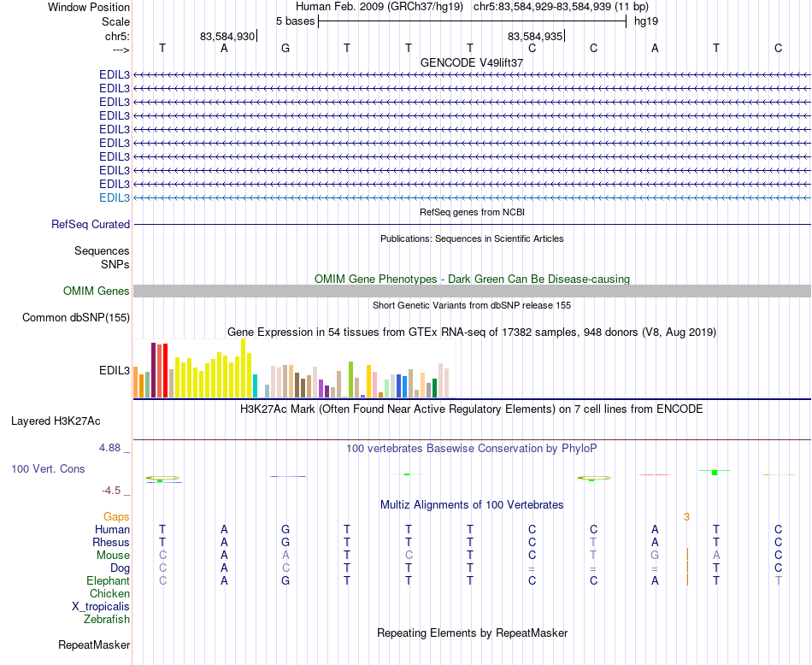Select the X_tropicalis alignment row label

point(101,607)
